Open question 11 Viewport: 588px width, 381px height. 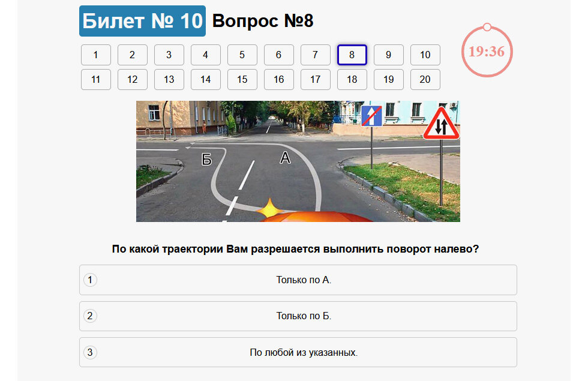pyautogui.click(x=95, y=79)
